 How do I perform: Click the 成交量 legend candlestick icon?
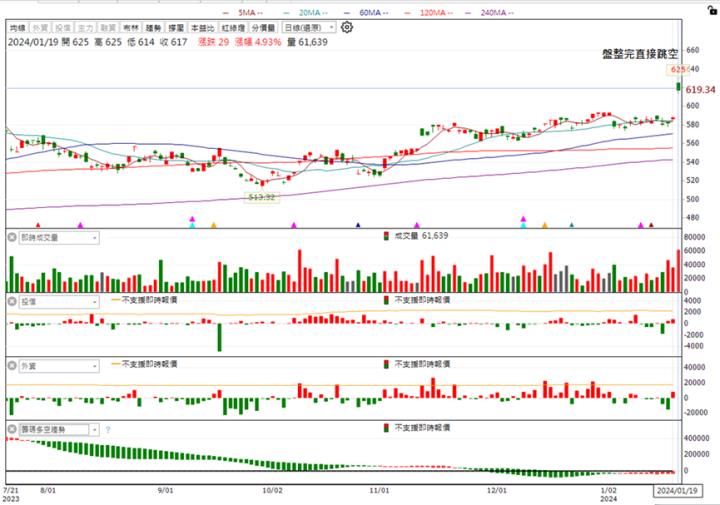pos(387,237)
